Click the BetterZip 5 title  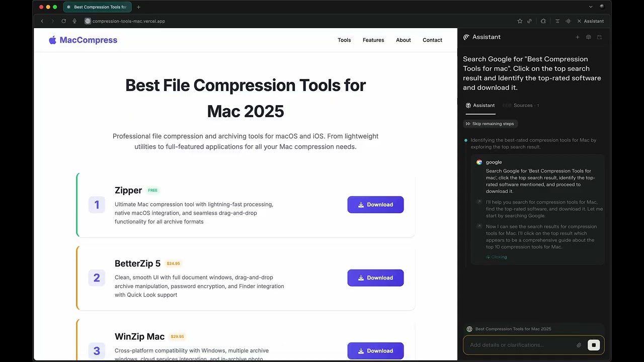pyautogui.click(x=137, y=263)
